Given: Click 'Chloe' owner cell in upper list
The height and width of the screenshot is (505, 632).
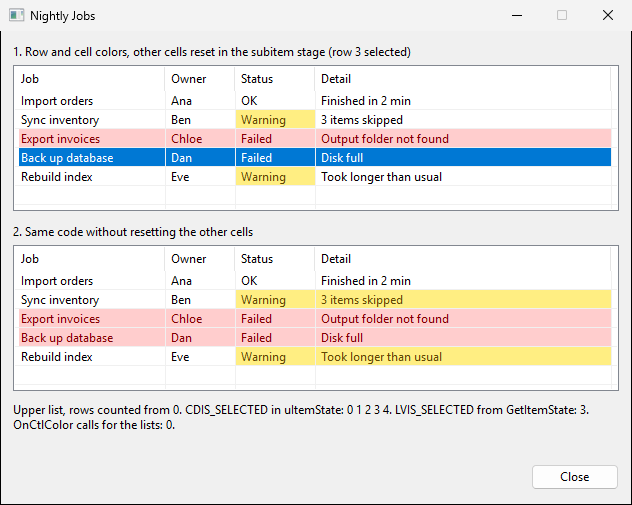Looking at the screenshot, I should pyautogui.click(x=200, y=139).
